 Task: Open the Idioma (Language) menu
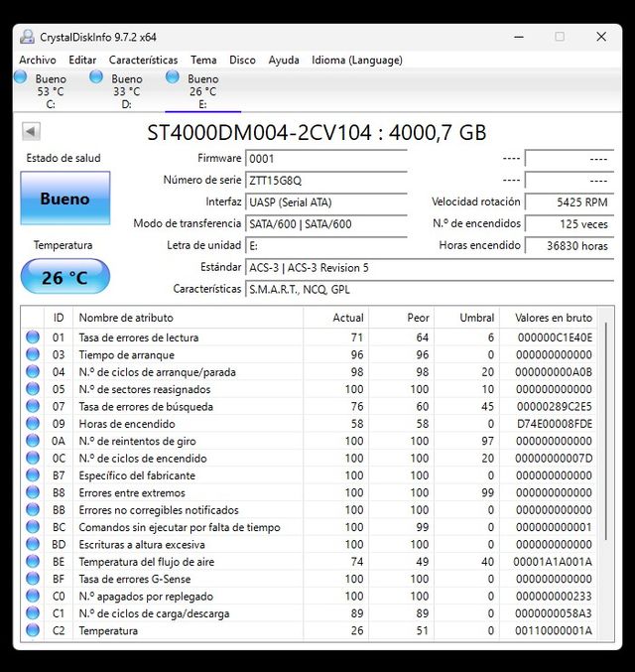(x=357, y=60)
